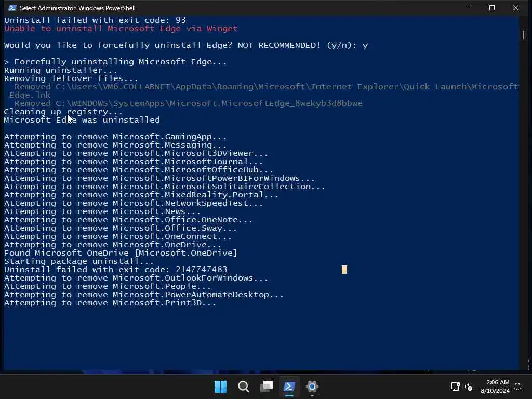Click the Microsoft.OneConnect removal line
Screen dimensions: 532x399
[118, 236]
